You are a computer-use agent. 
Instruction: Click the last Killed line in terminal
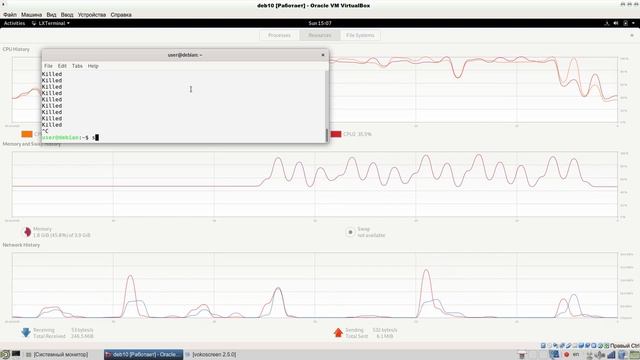click(52, 125)
